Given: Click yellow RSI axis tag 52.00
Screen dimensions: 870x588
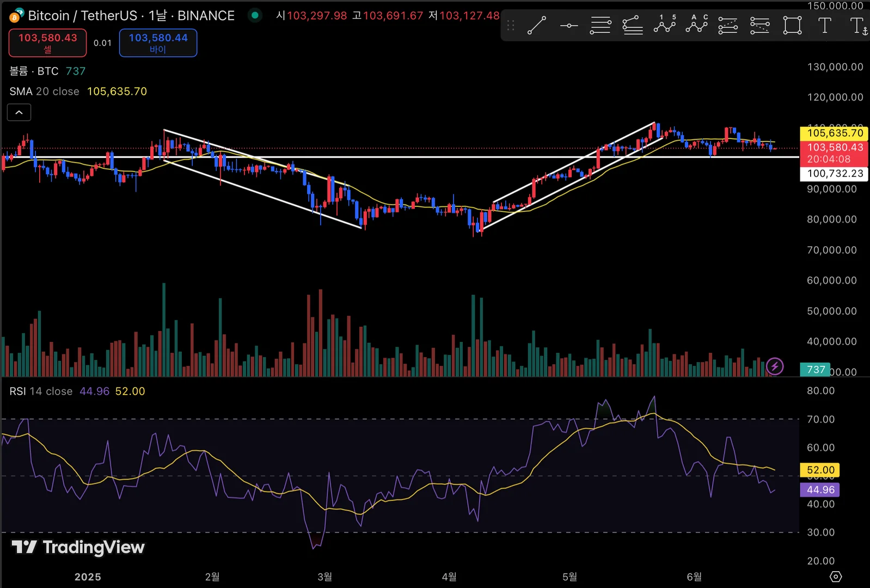Looking at the screenshot, I should 820,470.
